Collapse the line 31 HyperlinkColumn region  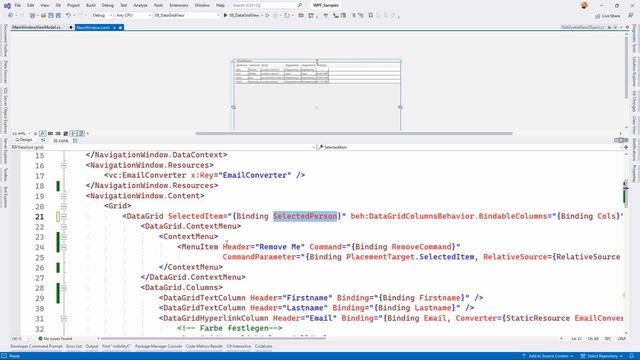click(64, 318)
